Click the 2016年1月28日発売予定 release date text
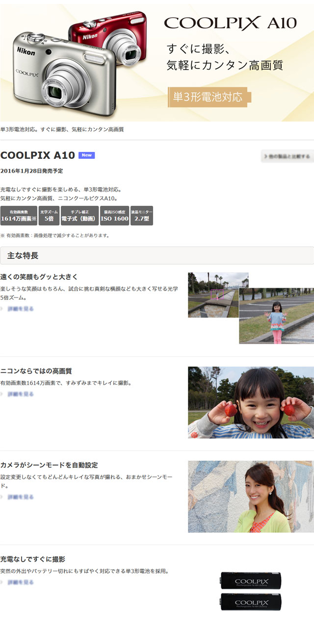The height and width of the screenshot is (644, 314). (x=31, y=171)
